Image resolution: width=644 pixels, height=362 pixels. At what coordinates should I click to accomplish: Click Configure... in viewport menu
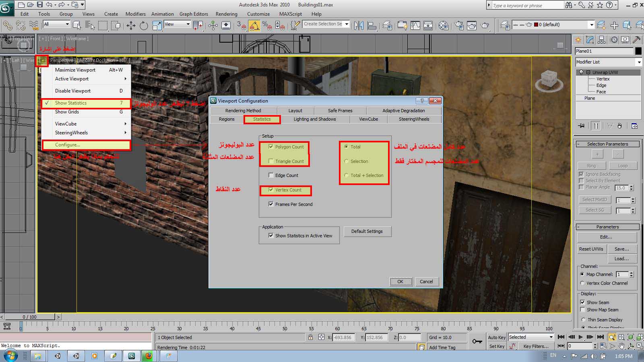(x=86, y=145)
